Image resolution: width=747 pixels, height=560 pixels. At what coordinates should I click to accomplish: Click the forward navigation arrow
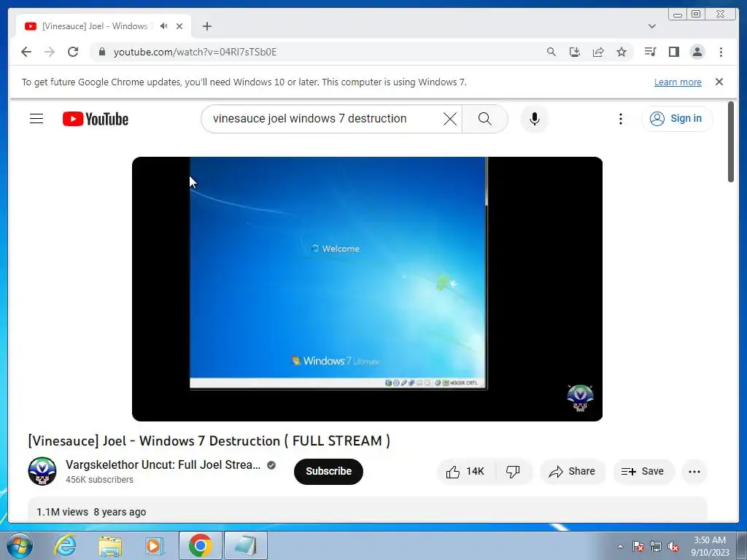pyautogui.click(x=50, y=52)
